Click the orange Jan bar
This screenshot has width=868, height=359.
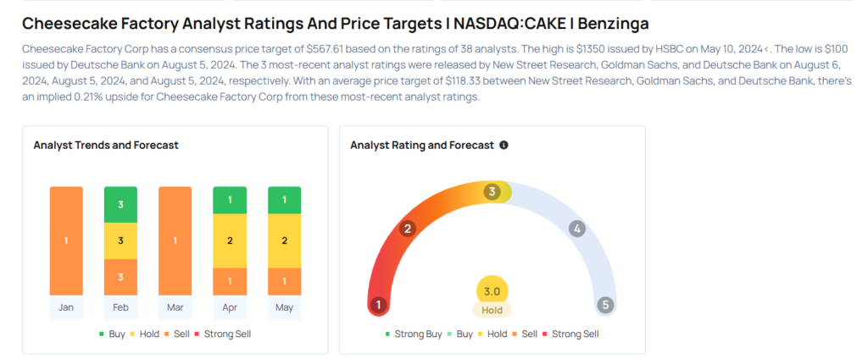pos(66,240)
